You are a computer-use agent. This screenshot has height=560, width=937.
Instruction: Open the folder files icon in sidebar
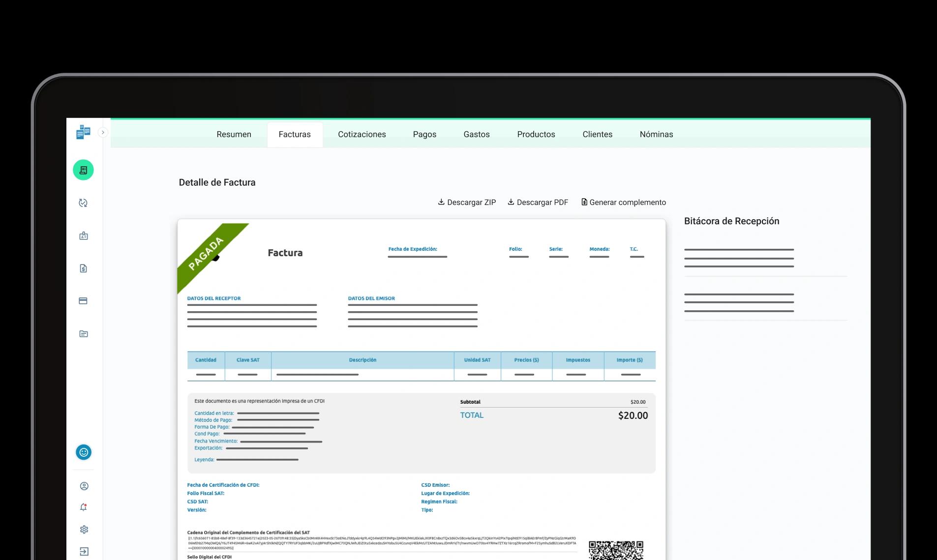83,334
